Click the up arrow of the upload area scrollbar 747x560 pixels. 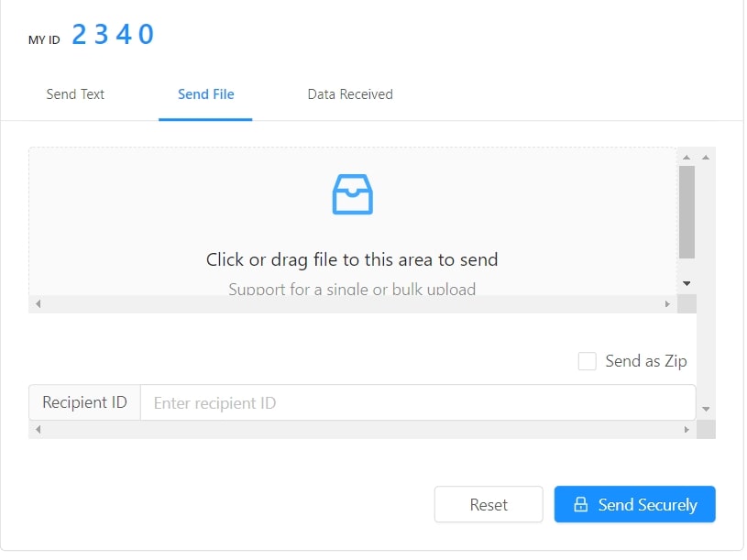point(687,158)
